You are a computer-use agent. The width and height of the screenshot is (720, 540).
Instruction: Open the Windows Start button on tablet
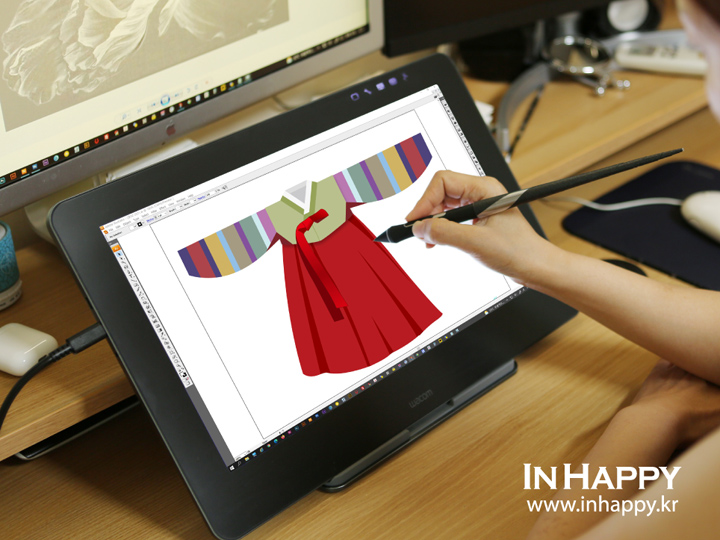pyautogui.click(x=232, y=468)
